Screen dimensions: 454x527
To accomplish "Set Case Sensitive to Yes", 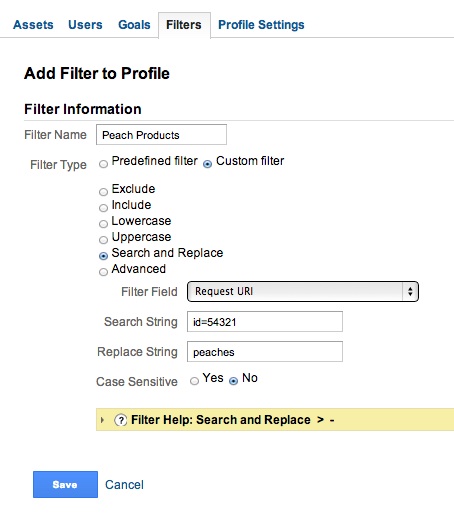I will click(195, 381).
